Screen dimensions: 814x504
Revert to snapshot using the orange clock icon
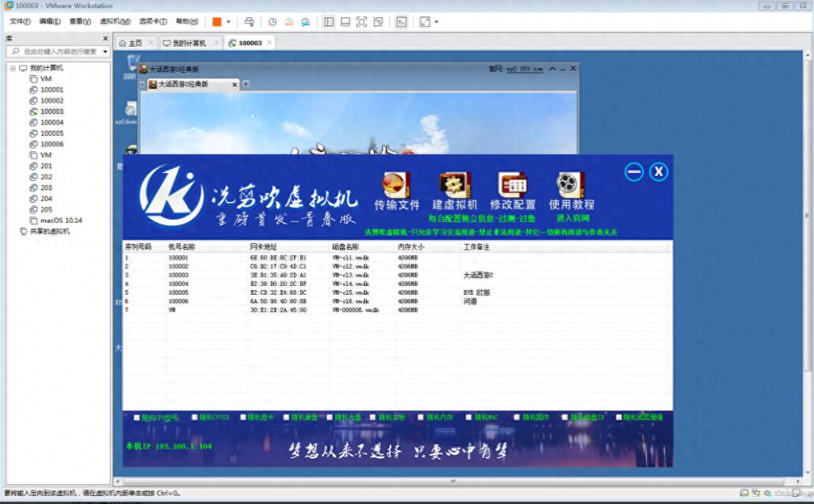click(x=289, y=22)
